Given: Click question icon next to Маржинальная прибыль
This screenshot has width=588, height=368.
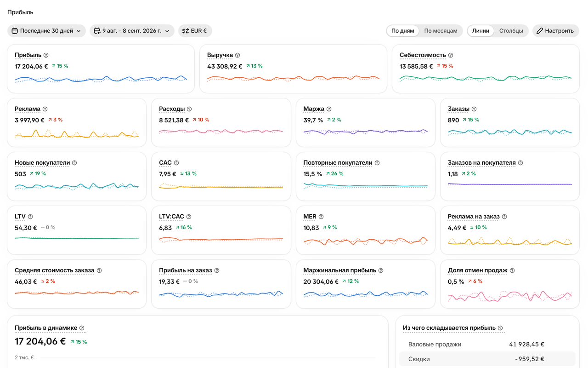Looking at the screenshot, I should tap(381, 270).
